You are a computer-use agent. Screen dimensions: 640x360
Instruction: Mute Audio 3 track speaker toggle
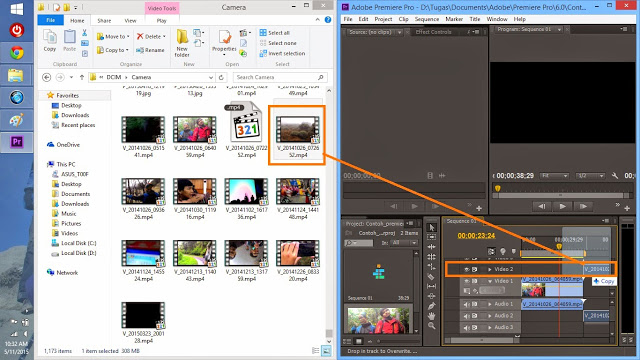467,327
